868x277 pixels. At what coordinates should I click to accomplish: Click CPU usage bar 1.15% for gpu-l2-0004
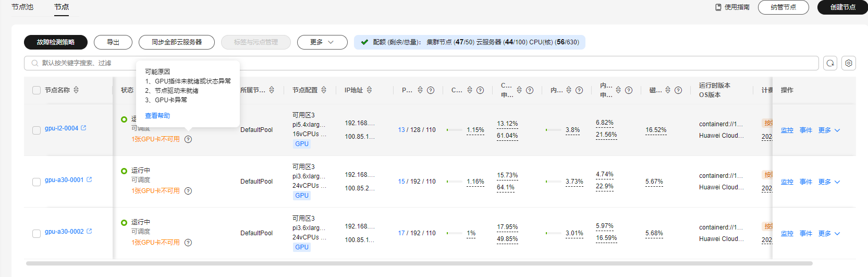tap(455, 130)
